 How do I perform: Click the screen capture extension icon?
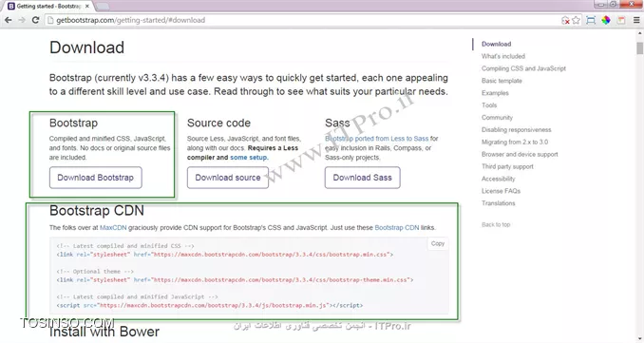[x=591, y=20]
